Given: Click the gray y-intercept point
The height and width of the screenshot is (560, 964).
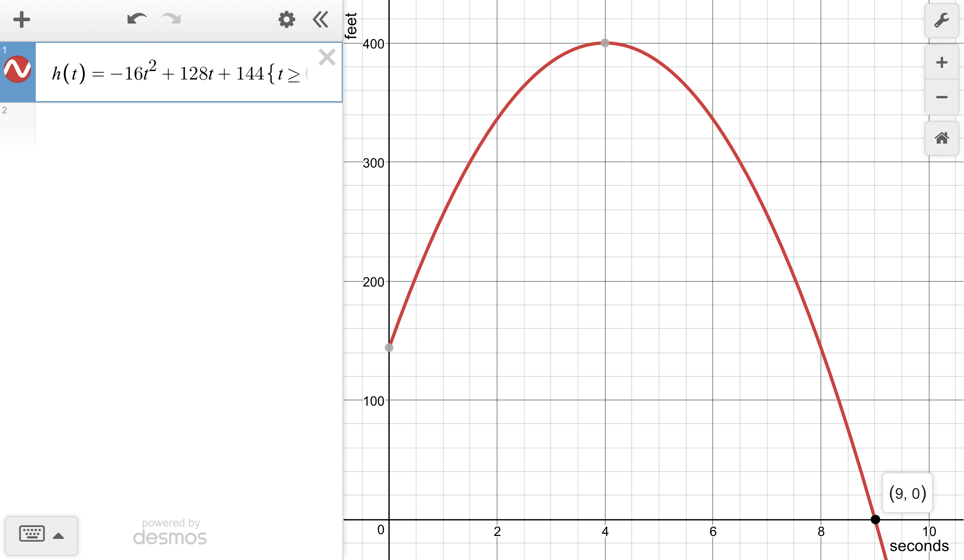Looking at the screenshot, I should (x=389, y=348).
